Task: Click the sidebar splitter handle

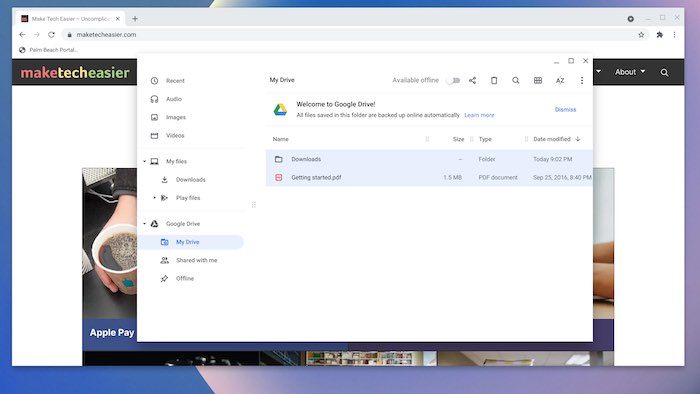Action: click(x=254, y=205)
